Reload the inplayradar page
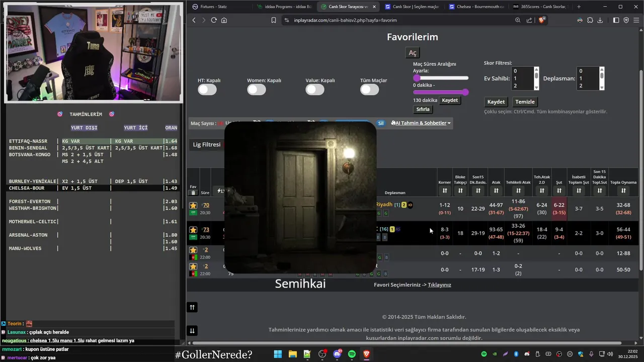Image resolution: width=644 pixels, height=362 pixels. [214, 20]
